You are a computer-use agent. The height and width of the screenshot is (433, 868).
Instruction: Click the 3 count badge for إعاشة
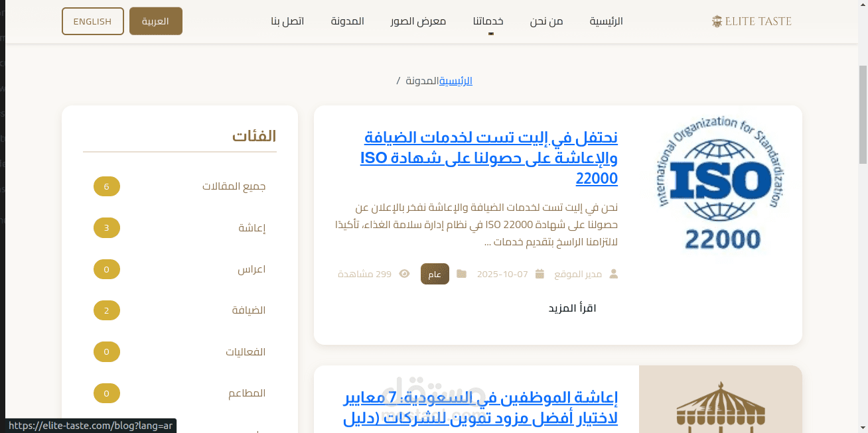coord(107,228)
